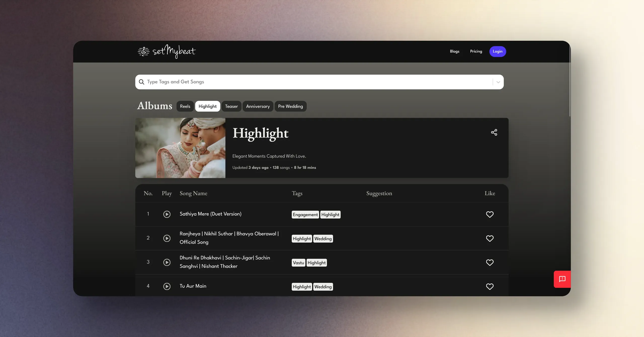644x337 pixels.
Task: Like Sathiya Mere (Duet Version)
Action: [490, 214]
